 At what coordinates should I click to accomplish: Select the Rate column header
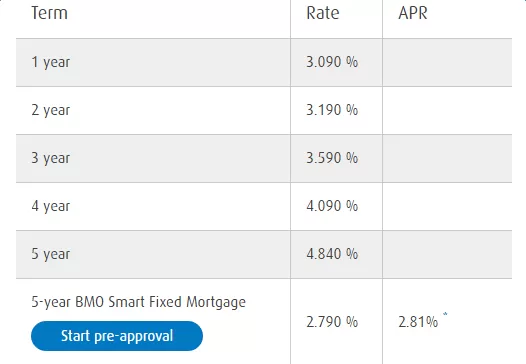323,13
